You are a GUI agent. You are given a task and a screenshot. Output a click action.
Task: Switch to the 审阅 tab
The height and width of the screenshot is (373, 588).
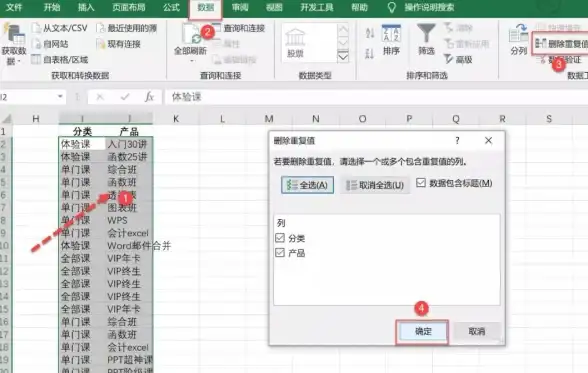click(x=240, y=7)
